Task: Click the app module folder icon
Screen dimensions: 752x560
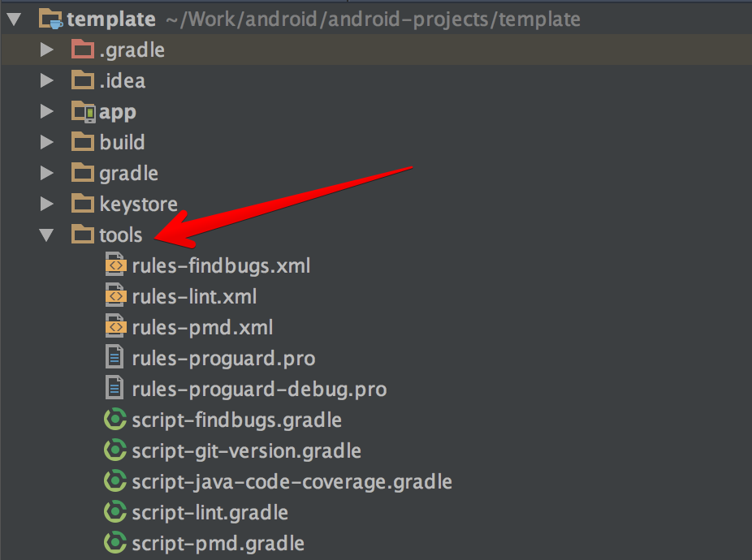Action: tap(83, 112)
